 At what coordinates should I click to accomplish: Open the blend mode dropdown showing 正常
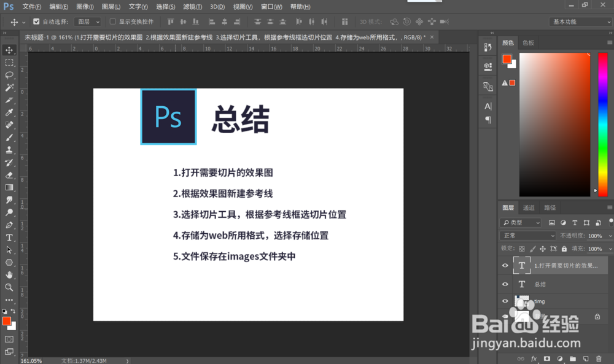click(x=527, y=235)
